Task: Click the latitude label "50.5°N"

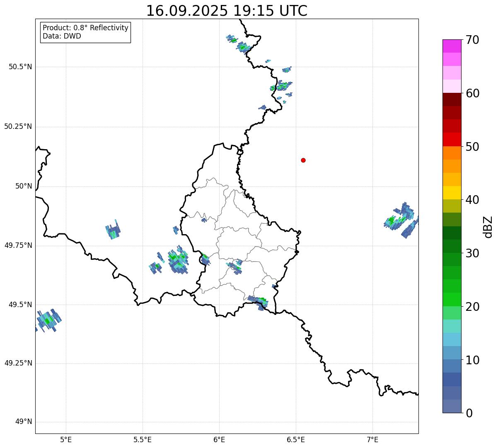Action: (x=20, y=67)
